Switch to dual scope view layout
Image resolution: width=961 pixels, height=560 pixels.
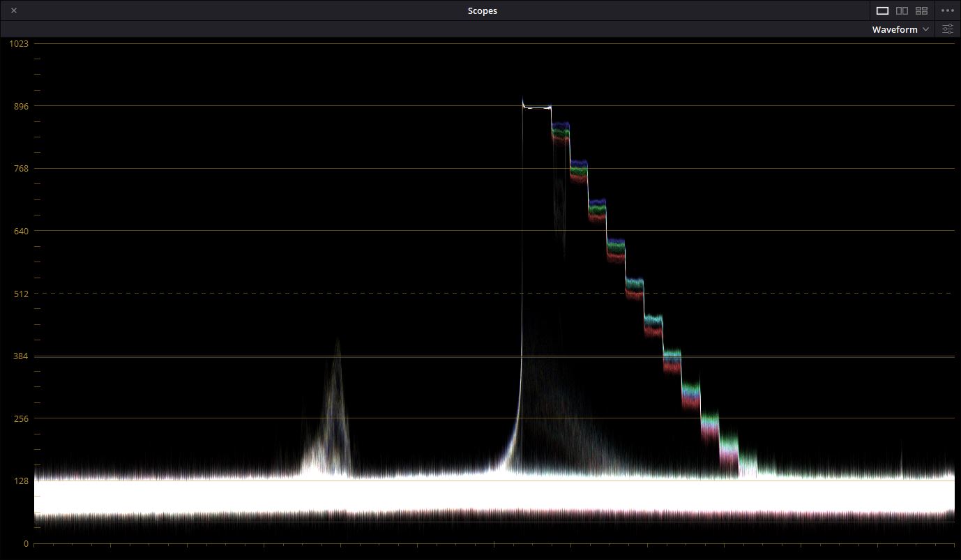(902, 10)
